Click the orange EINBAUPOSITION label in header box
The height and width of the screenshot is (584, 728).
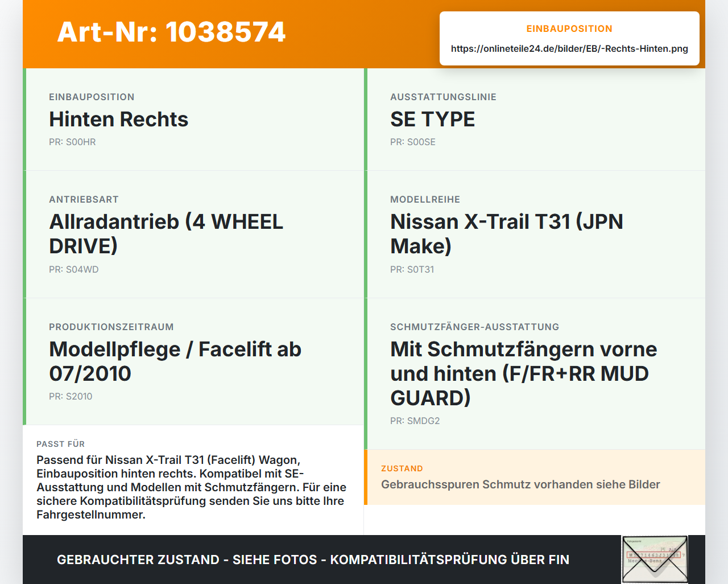[x=569, y=28]
